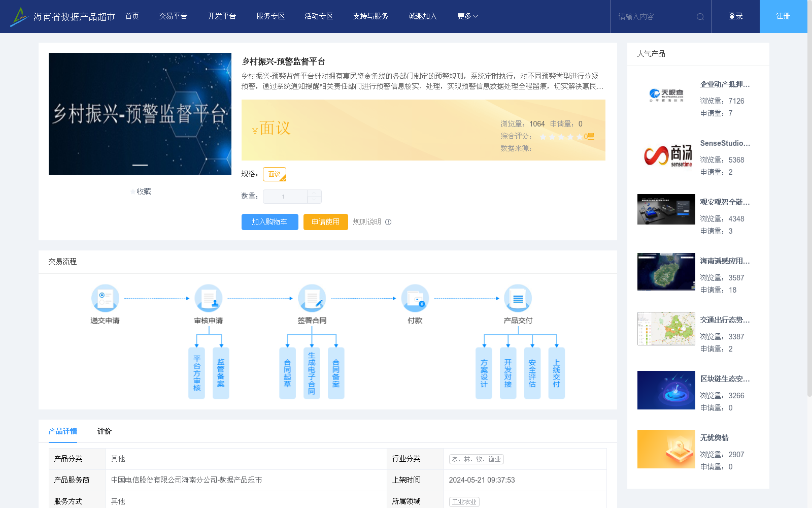
Task: Open the 无忧舆情 product thumbnail
Action: pyautogui.click(x=666, y=449)
